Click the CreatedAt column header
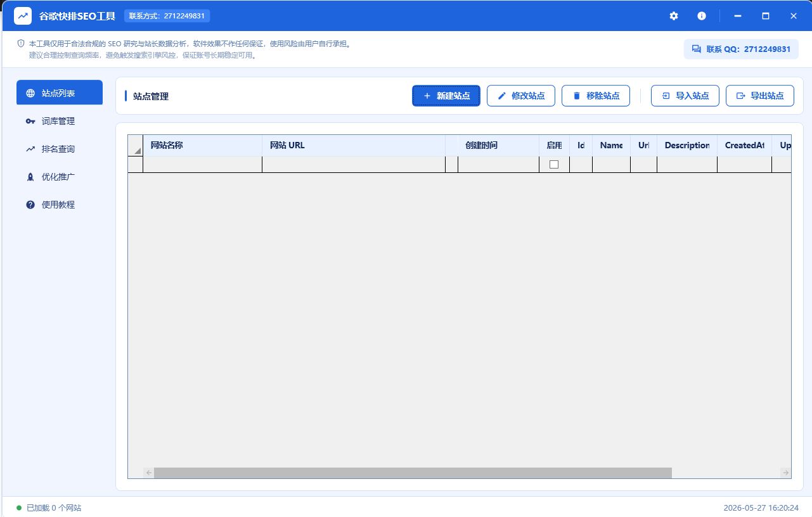 pos(744,146)
